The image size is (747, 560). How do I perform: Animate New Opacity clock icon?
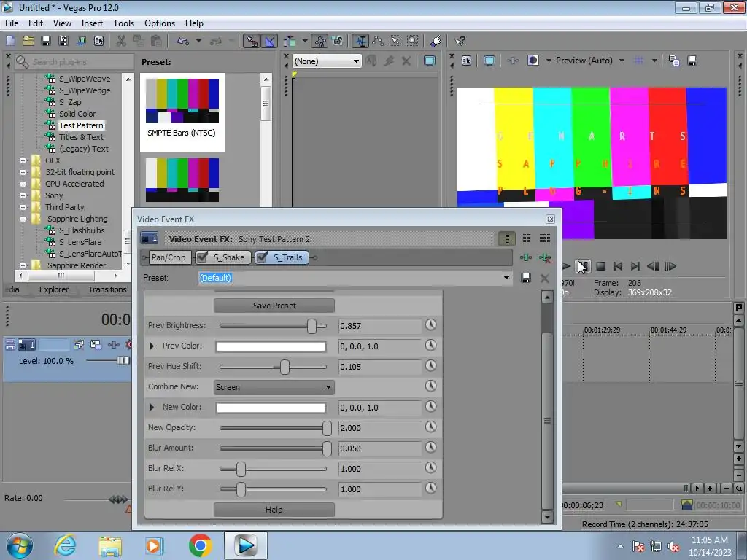[x=430, y=427]
